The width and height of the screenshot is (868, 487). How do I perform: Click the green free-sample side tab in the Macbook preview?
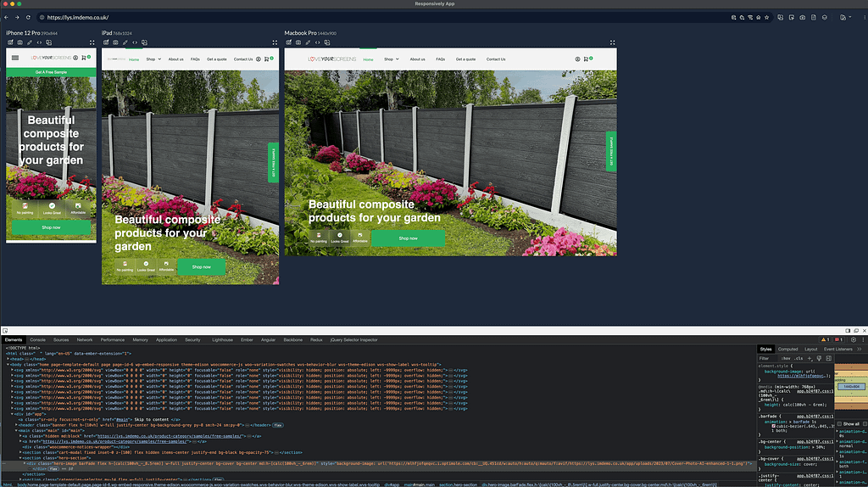[612, 151]
